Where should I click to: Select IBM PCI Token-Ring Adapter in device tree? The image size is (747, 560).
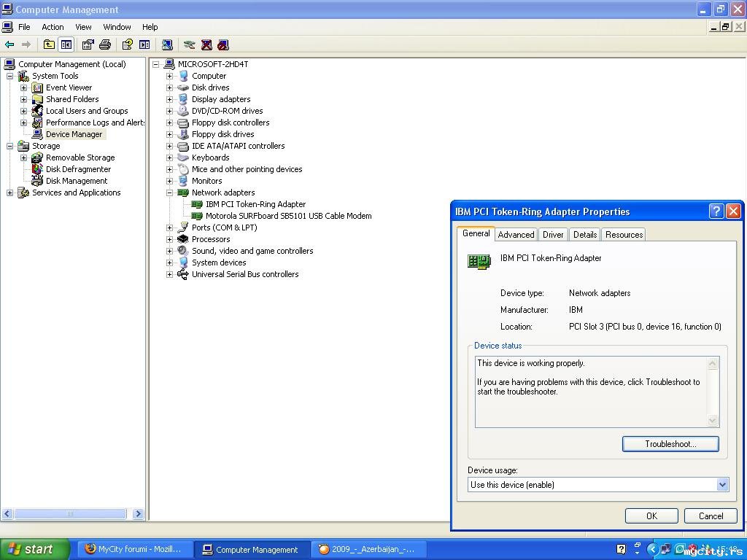(x=255, y=204)
